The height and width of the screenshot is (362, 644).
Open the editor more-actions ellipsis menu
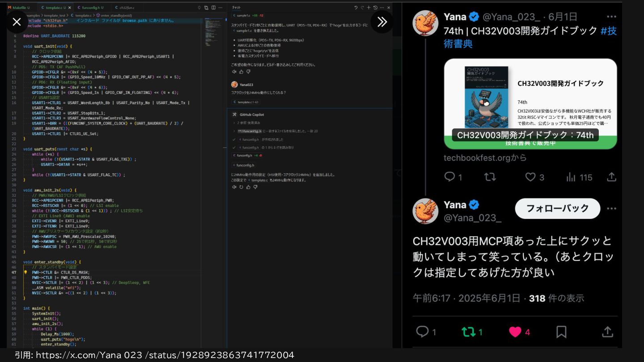220,8
